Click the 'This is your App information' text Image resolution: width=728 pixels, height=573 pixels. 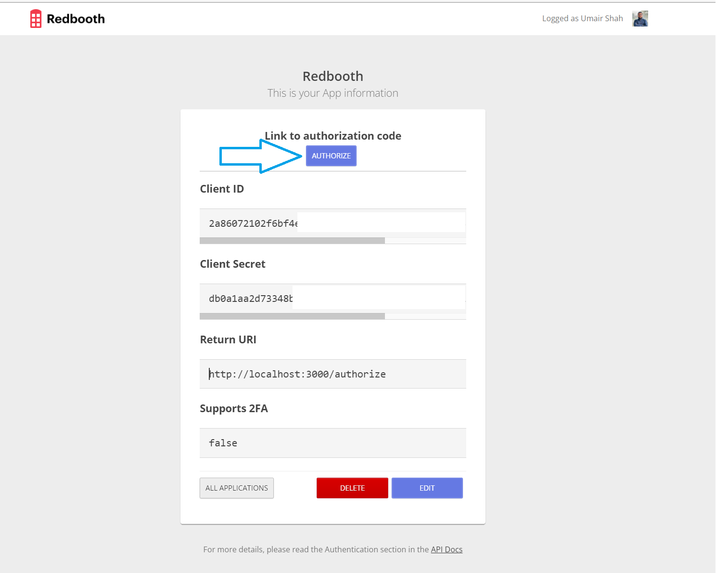coord(332,93)
